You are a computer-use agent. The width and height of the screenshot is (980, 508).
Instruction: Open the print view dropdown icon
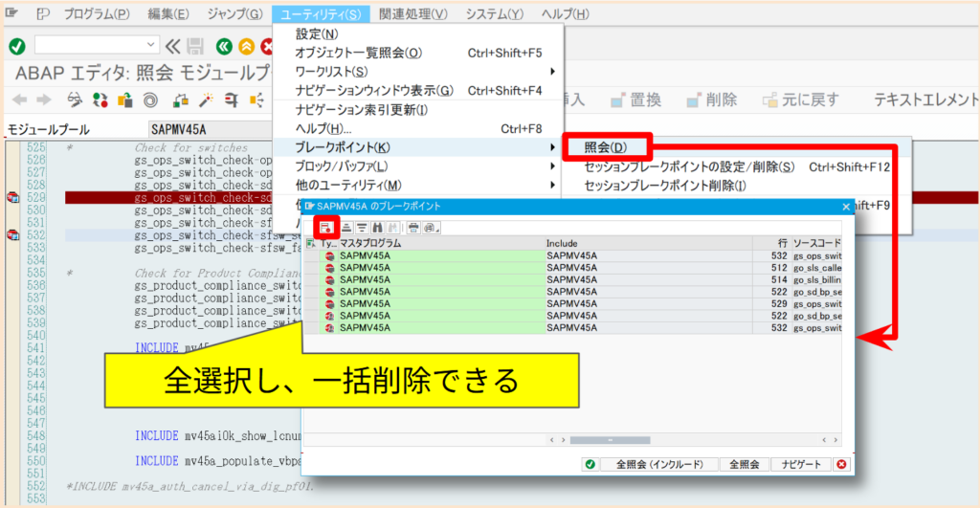432,228
